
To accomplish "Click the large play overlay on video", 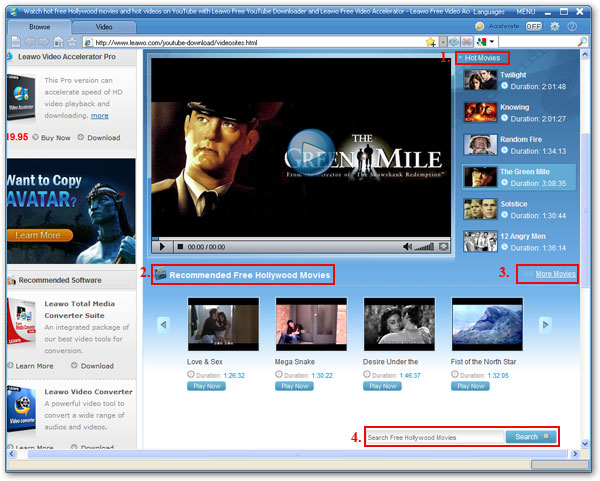I will click(x=311, y=152).
